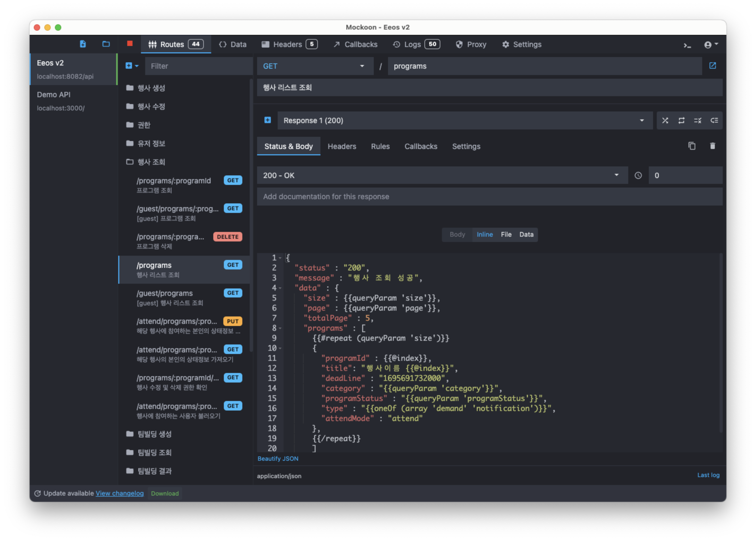This screenshot has height=541, width=756.
Task: Open the environment Headers tab
Action: pos(289,44)
